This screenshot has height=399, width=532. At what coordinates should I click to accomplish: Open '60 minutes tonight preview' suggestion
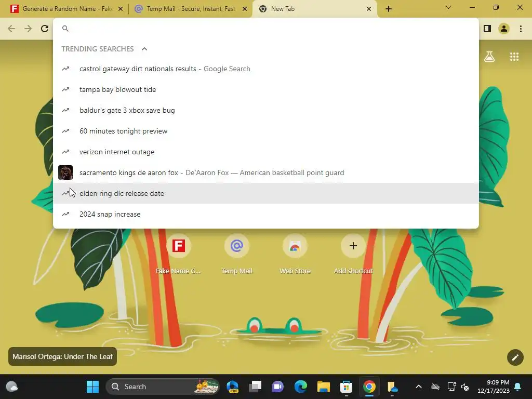coord(266,131)
